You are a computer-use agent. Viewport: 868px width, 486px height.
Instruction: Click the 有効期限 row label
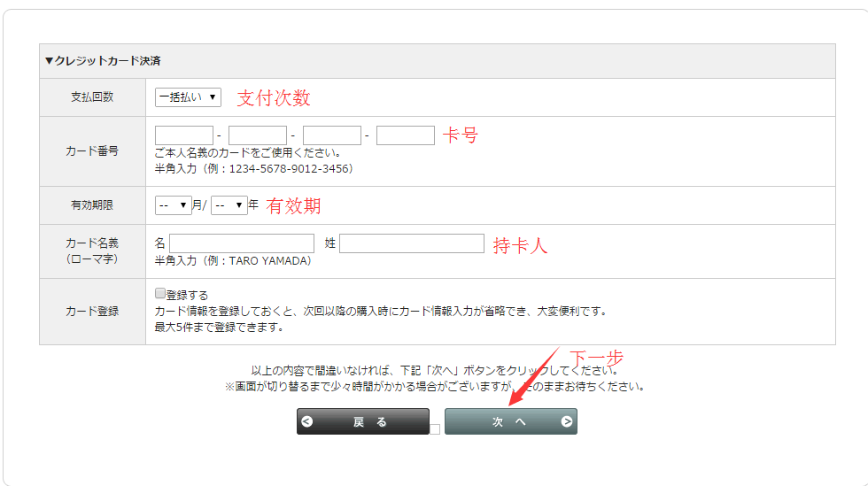[x=92, y=205]
